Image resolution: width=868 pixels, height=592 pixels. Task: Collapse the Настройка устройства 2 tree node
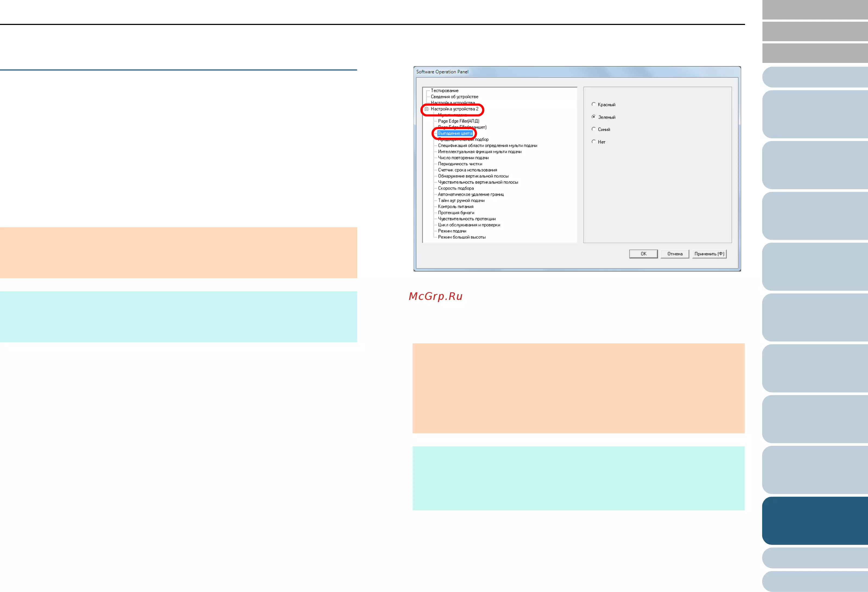(426, 109)
